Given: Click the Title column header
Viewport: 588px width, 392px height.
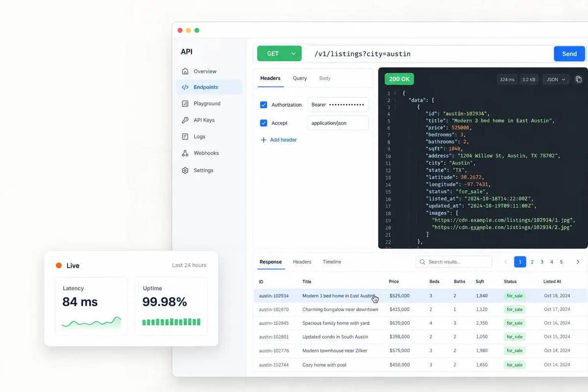Looking at the screenshot, I should coord(307,281).
